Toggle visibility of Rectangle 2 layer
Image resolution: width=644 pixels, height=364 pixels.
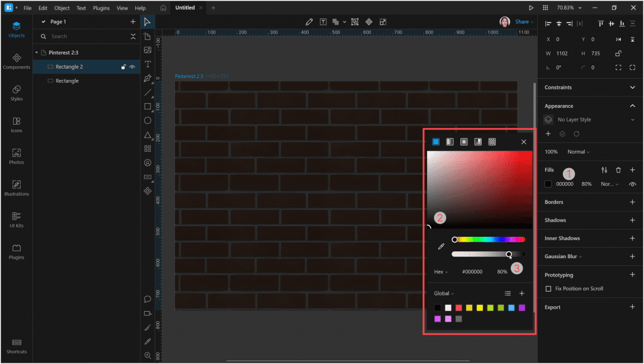[x=132, y=67]
